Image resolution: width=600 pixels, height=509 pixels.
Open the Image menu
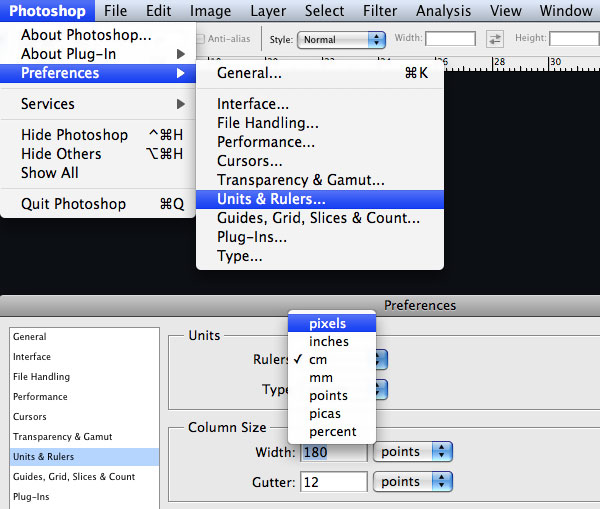[210, 11]
